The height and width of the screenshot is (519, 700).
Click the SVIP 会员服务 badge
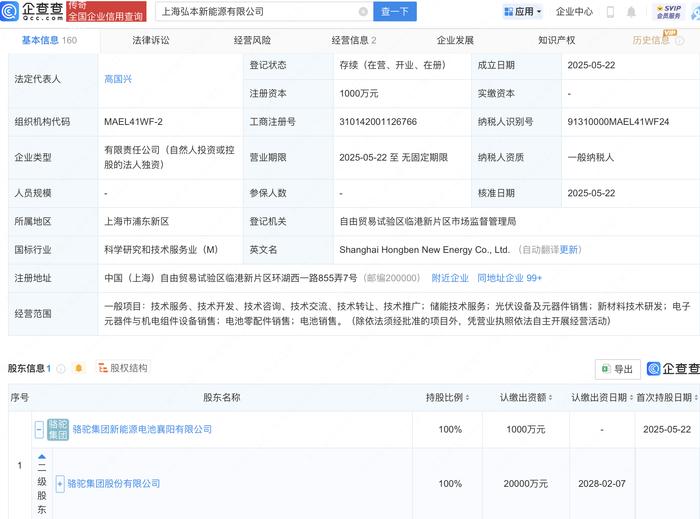669,12
